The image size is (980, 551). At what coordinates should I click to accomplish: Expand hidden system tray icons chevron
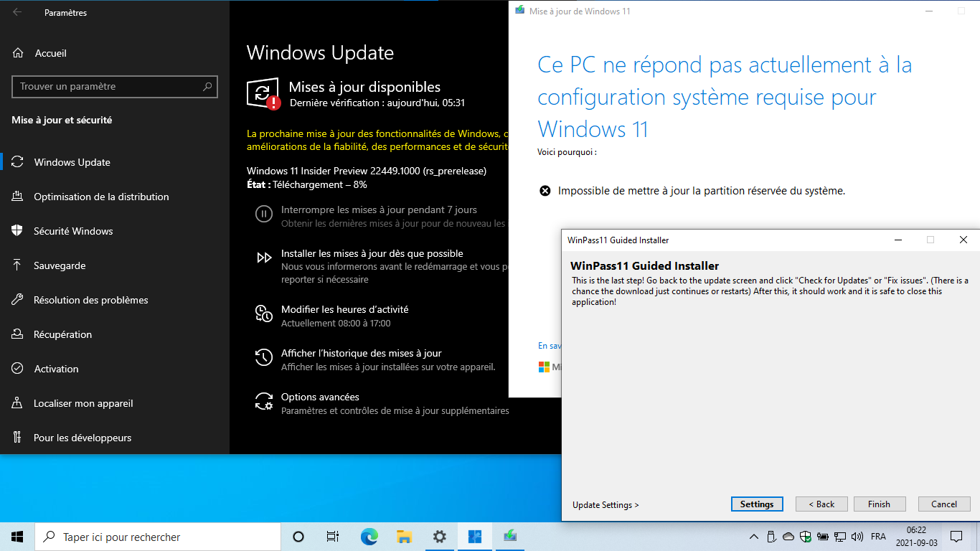tap(753, 537)
